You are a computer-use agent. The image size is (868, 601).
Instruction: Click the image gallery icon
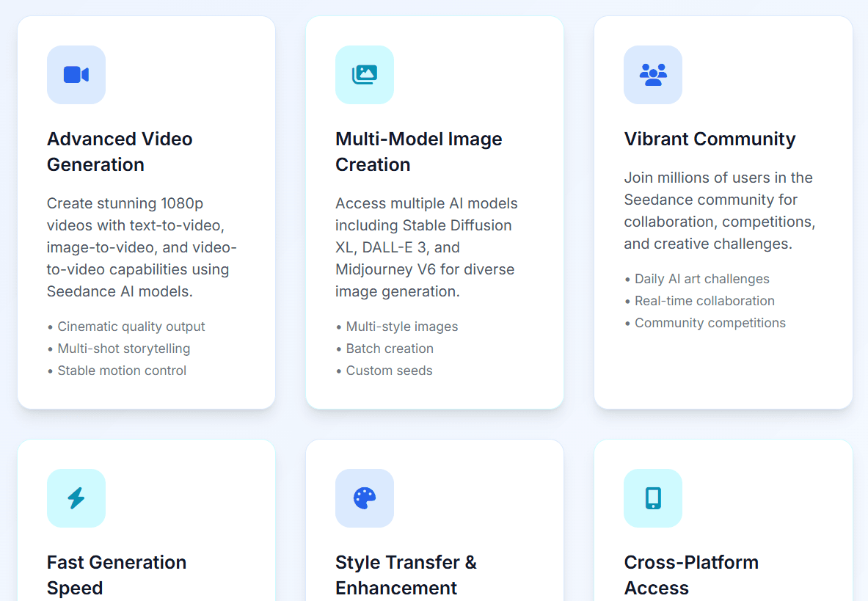365,75
